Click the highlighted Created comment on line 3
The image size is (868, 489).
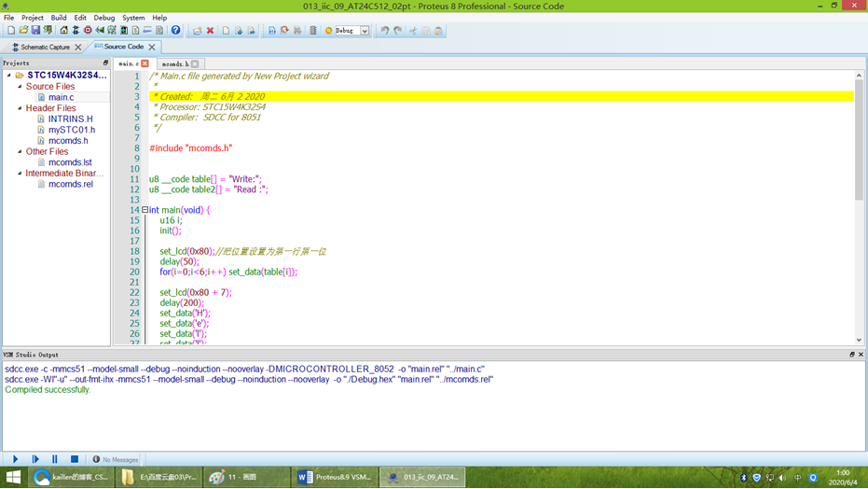(209, 96)
